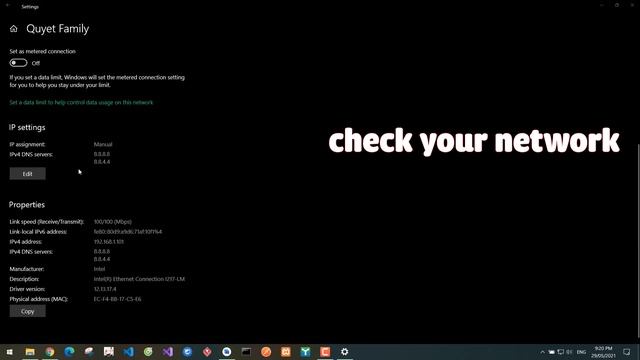Open the orange C taskbar icon
Image resolution: width=640 pixels, height=360 pixels.
pos(325,352)
